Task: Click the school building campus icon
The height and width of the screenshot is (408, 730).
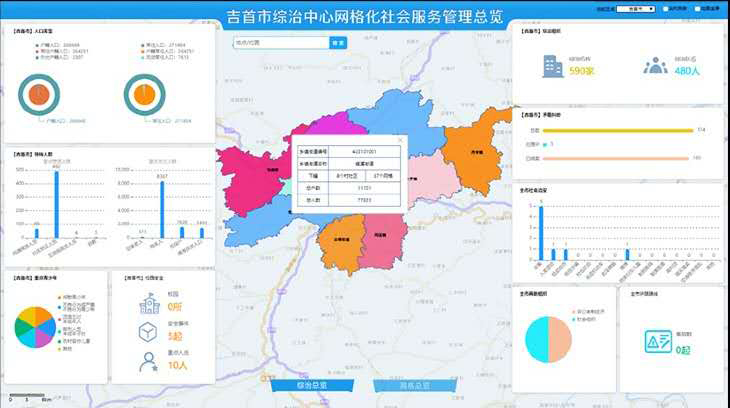Action: (148, 303)
